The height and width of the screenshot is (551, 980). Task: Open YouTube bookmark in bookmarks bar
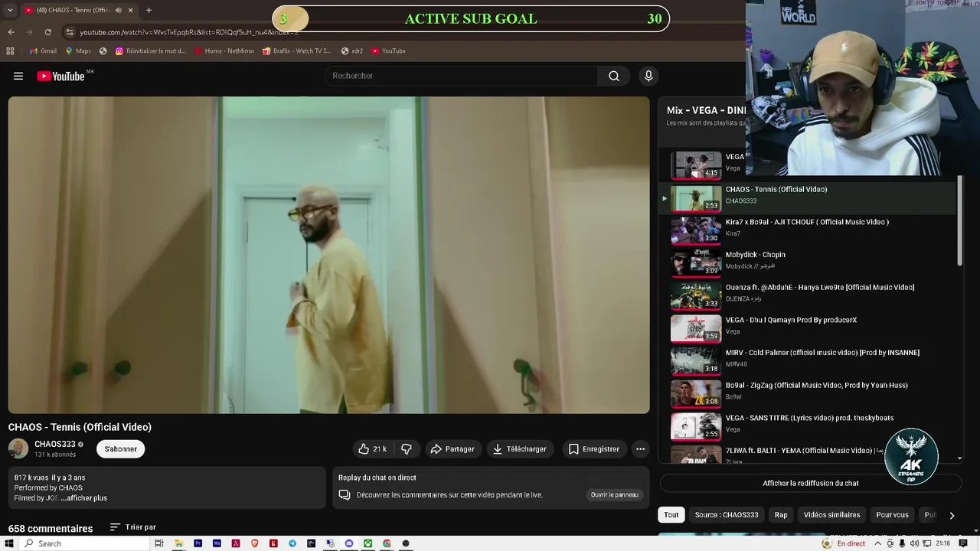(389, 51)
